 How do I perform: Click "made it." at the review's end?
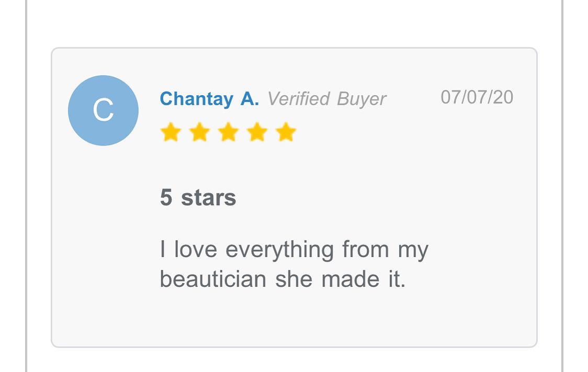coord(364,279)
